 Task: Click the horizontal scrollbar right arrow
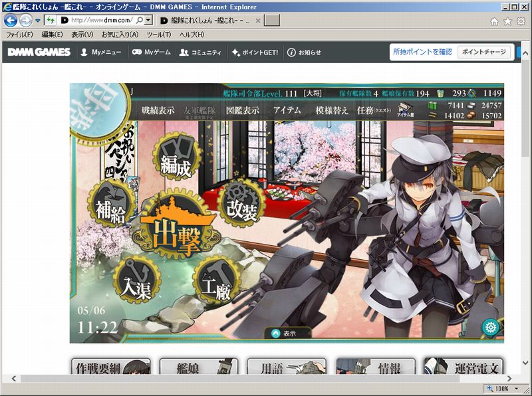click(x=509, y=378)
